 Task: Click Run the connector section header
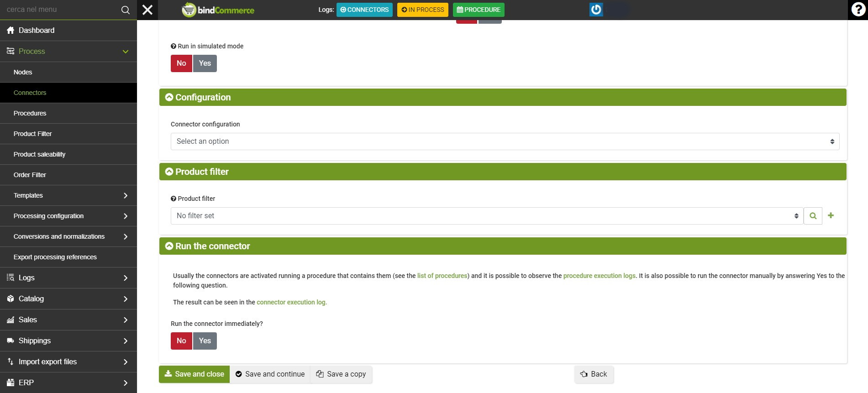tap(503, 246)
